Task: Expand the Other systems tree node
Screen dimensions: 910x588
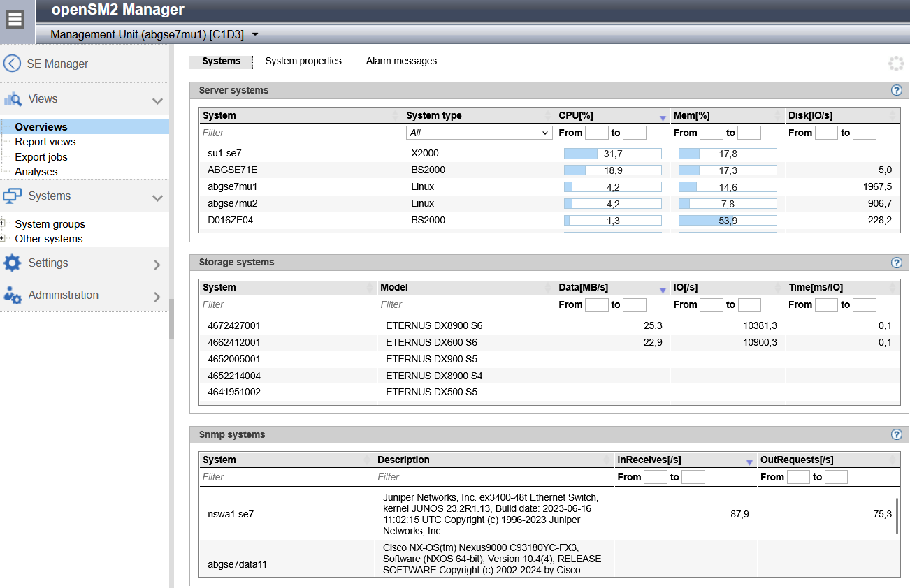Action: click(3, 239)
